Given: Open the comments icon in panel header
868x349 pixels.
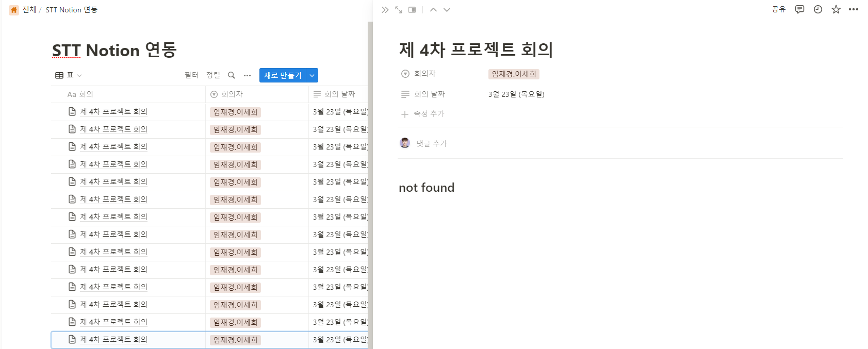Looking at the screenshot, I should [x=799, y=9].
